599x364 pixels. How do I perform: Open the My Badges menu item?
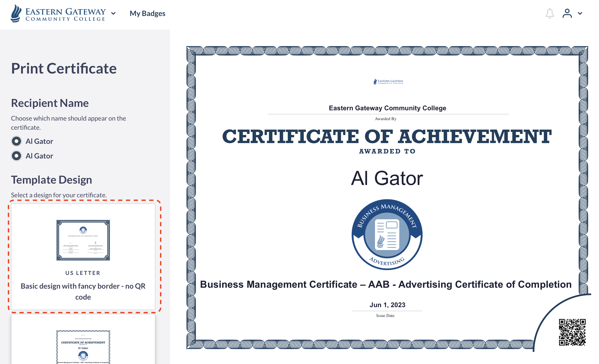click(147, 13)
